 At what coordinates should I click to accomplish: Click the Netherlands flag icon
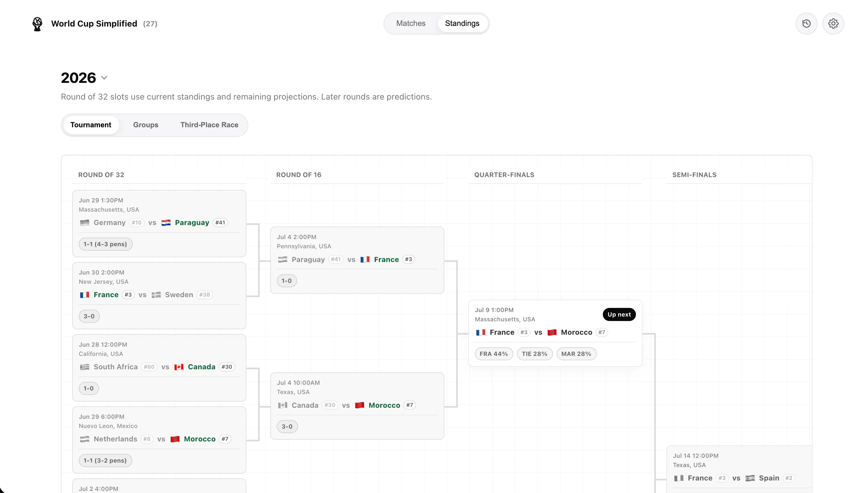pyautogui.click(x=85, y=439)
